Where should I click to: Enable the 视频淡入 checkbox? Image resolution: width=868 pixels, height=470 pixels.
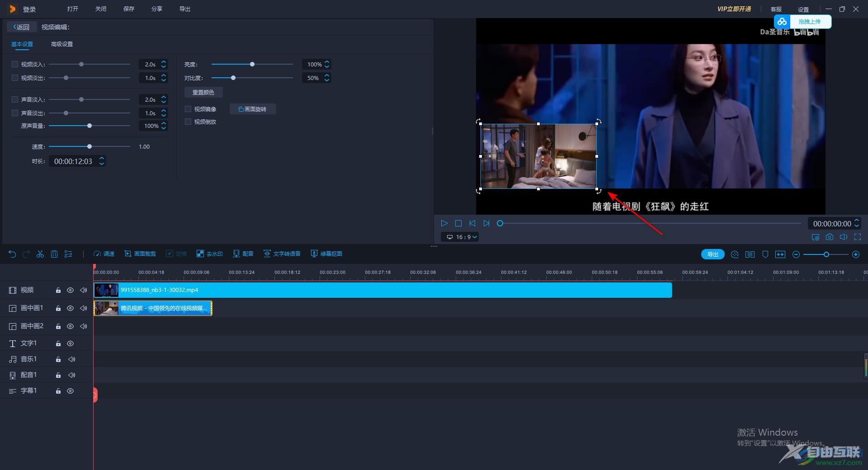[x=15, y=64]
